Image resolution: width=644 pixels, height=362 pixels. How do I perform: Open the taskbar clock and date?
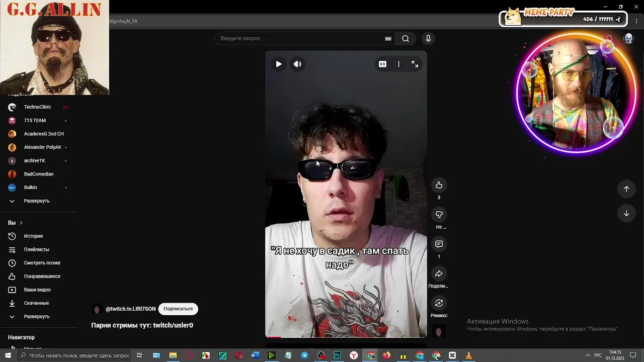[x=615, y=355]
